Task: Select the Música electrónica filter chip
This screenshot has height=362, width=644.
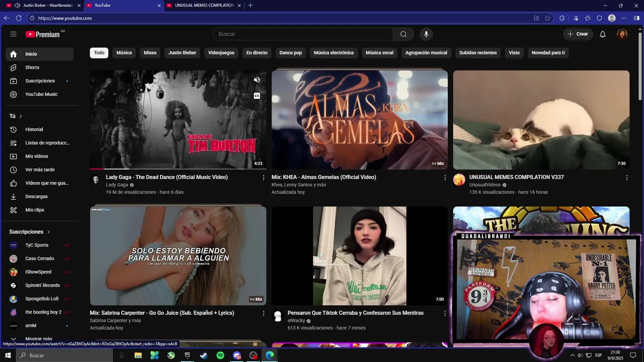Action: click(x=334, y=53)
